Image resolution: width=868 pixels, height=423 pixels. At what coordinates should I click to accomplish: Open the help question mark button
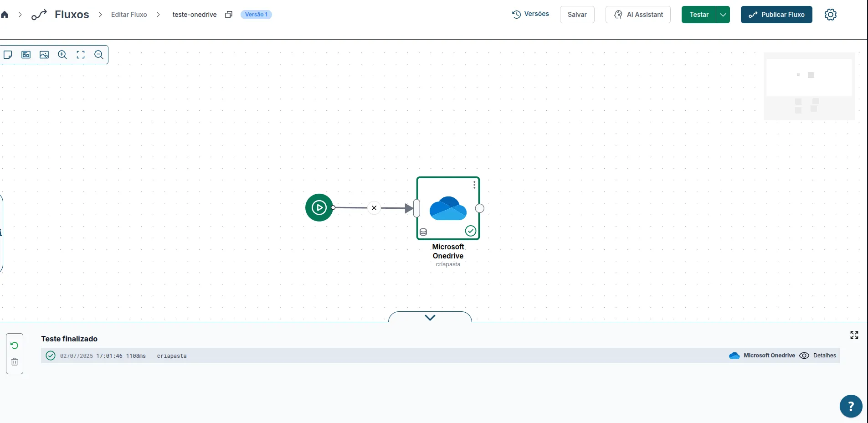(x=851, y=406)
